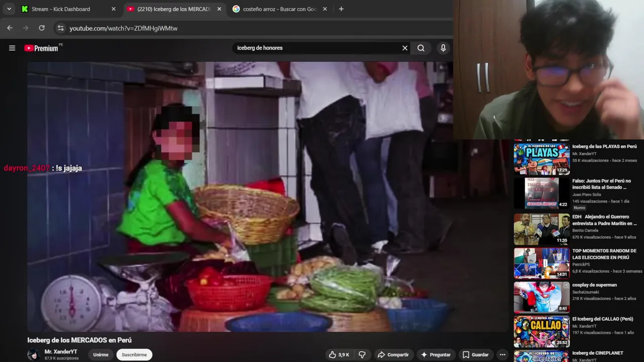
Task: Open the Mr. XanderYT channel name link
Action: pyautogui.click(x=61, y=352)
